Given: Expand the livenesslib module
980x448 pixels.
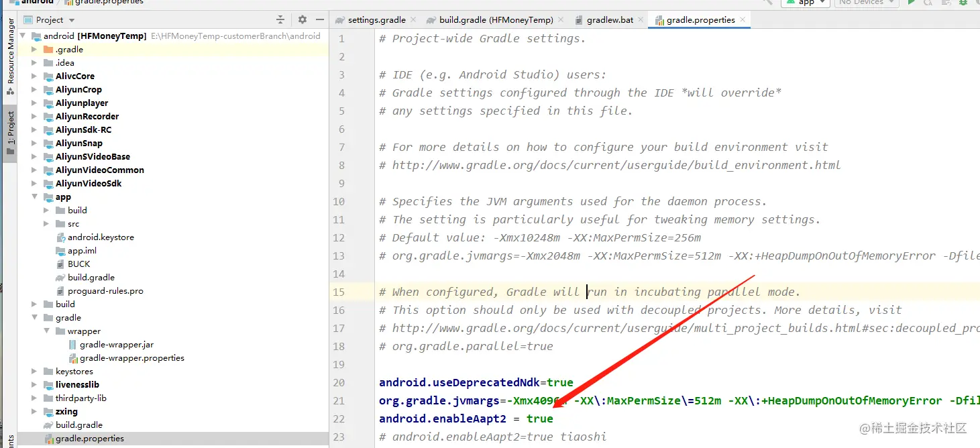Looking at the screenshot, I should pos(35,385).
